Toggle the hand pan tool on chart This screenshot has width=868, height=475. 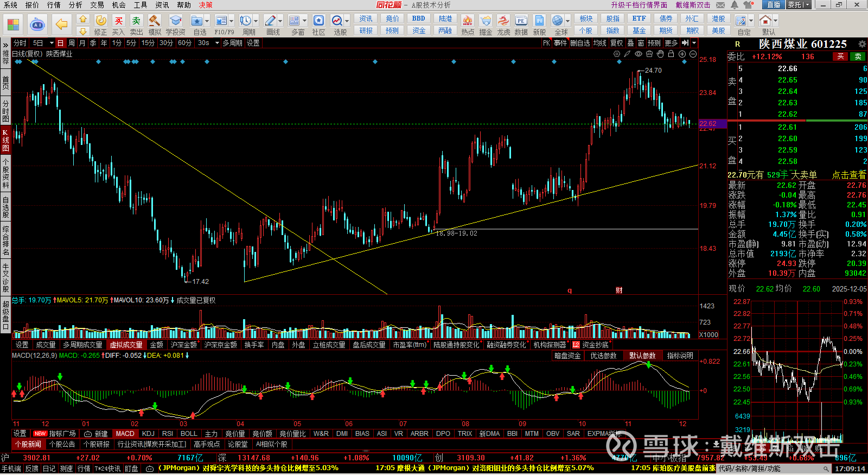tap(660, 54)
